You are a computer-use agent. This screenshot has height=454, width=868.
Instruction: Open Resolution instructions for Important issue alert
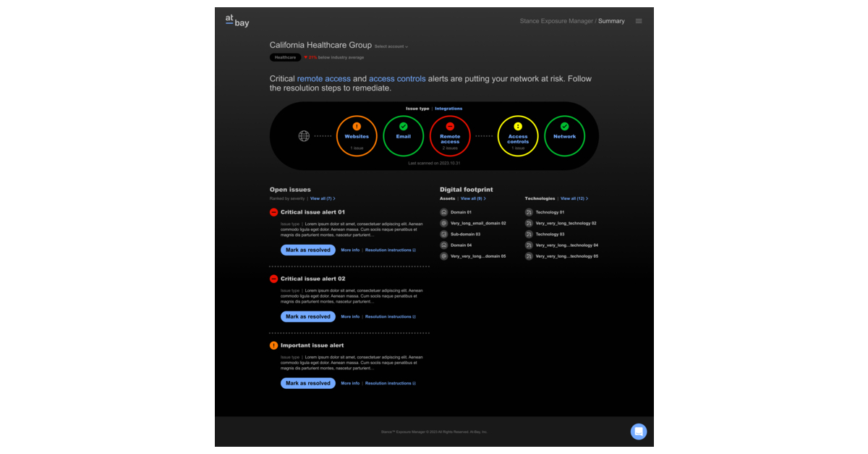[x=390, y=383]
